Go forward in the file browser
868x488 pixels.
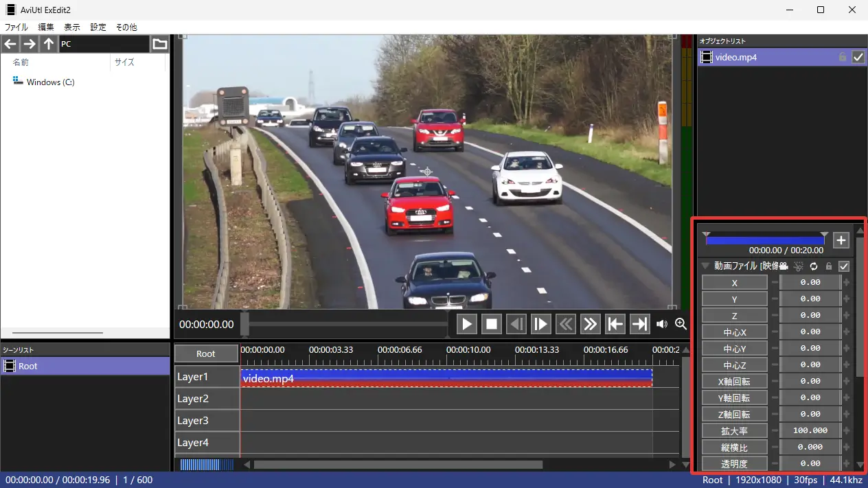[x=29, y=44]
